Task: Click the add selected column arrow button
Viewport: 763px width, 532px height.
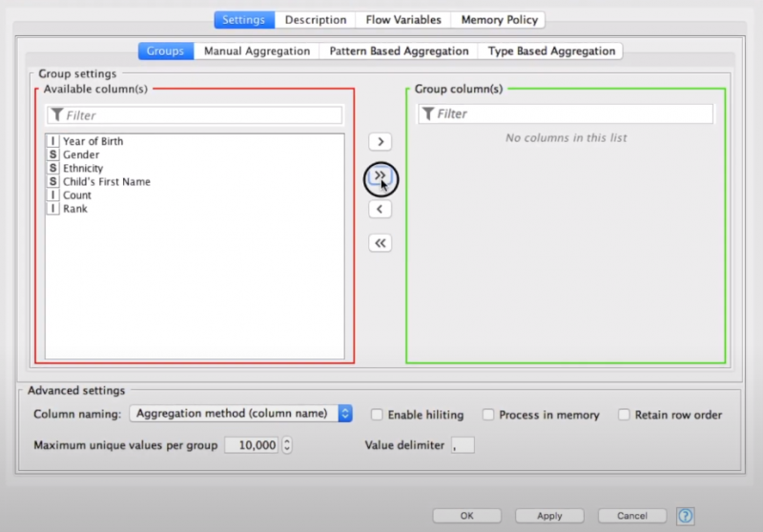Action: (x=380, y=142)
